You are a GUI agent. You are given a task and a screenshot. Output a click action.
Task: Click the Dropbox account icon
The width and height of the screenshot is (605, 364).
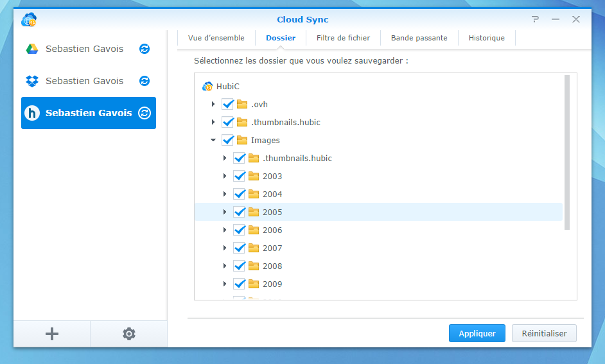click(x=32, y=81)
